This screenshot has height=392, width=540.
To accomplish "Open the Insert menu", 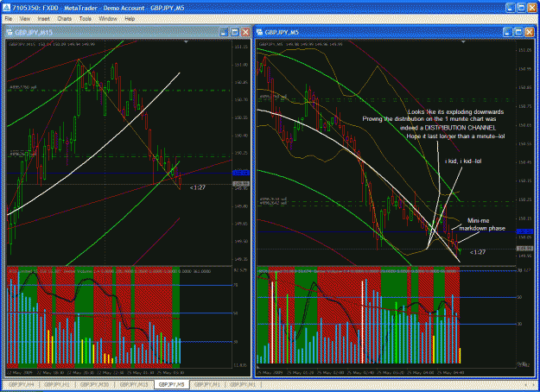I will tap(44, 19).
